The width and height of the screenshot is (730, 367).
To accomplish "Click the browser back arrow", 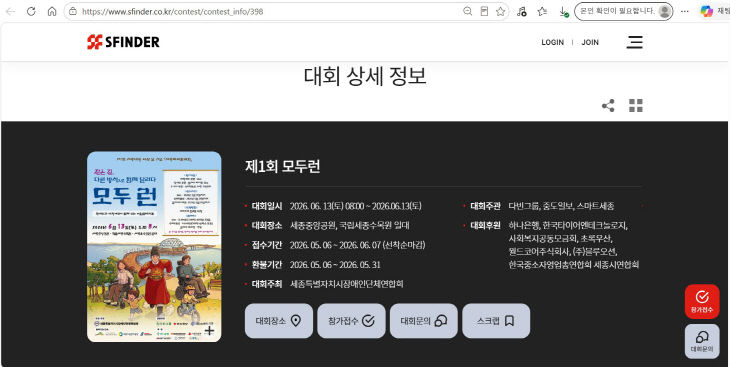I will [10, 12].
